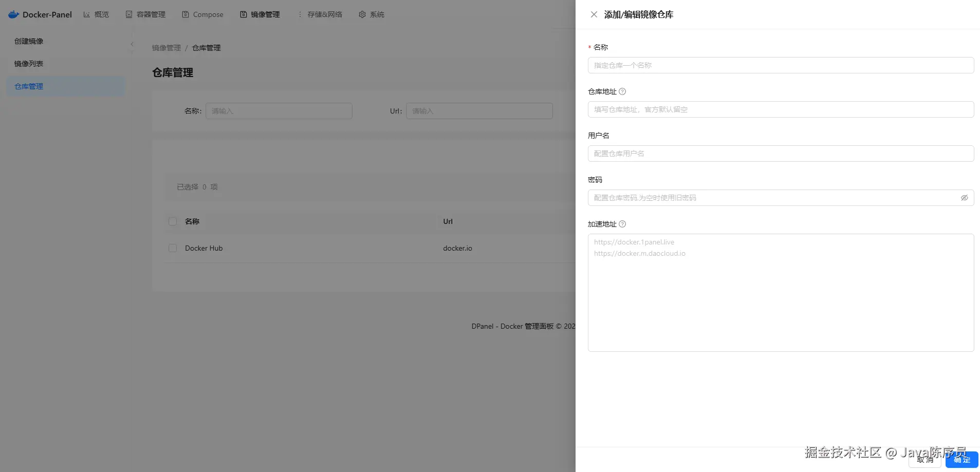
Task: Click the 名称 column header
Action: coord(192,221)
